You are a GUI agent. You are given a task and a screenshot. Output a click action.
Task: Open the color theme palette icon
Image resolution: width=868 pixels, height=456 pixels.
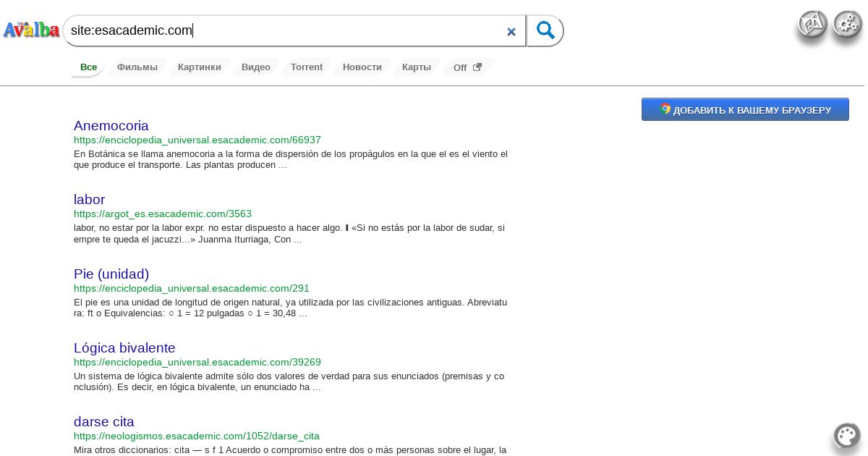(x=847, y=436)
